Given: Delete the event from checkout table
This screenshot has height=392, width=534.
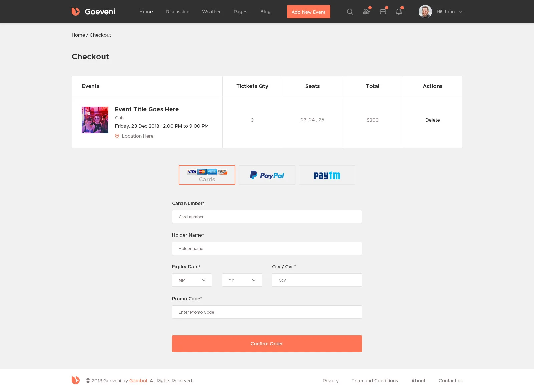Looking at the screenshot, I should click(432, 120).
